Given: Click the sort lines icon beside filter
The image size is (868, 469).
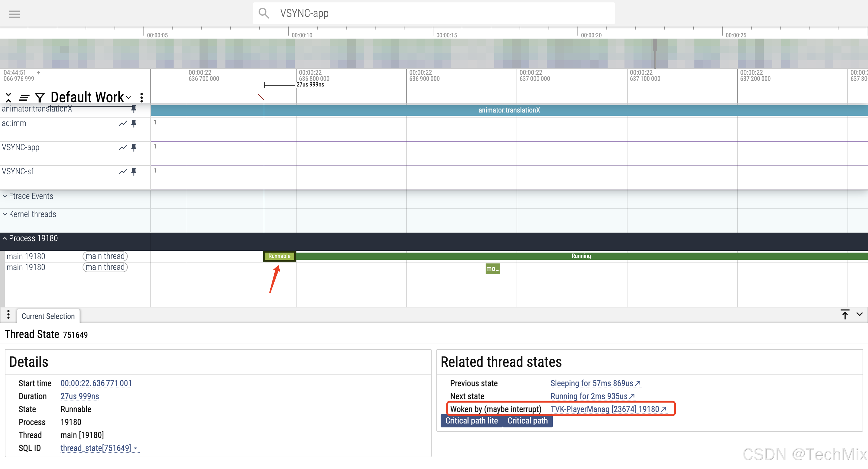Looking at the screenshot, I should coord(24,98).
